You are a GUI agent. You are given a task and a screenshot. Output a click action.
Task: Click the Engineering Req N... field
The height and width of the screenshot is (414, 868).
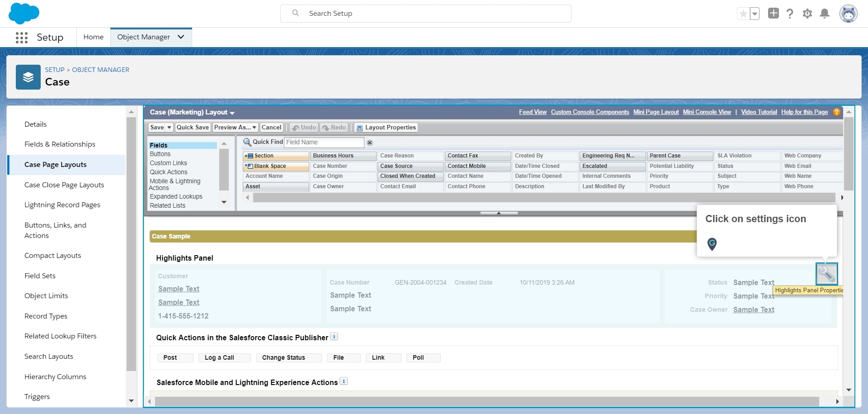pos(613,156)
